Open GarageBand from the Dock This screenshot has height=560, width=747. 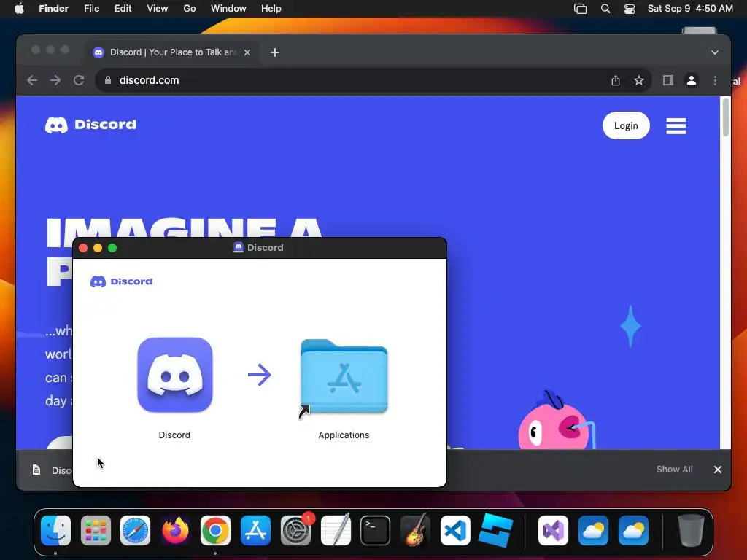pyautogui.click(x=415, y=530)
